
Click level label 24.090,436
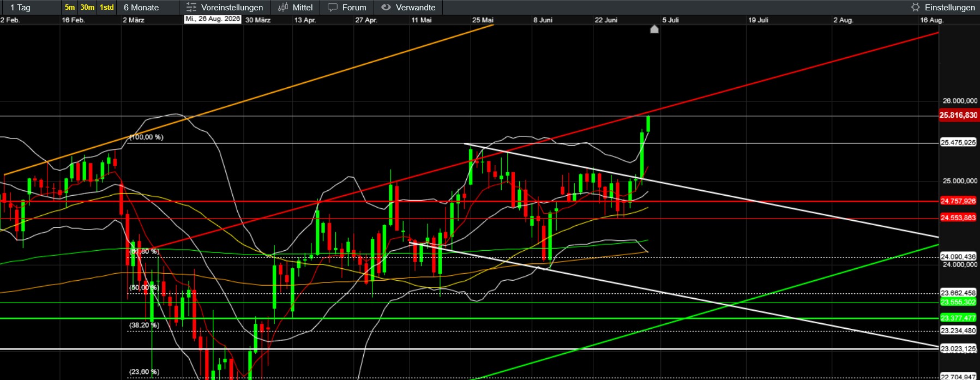(x=958, y=257)
